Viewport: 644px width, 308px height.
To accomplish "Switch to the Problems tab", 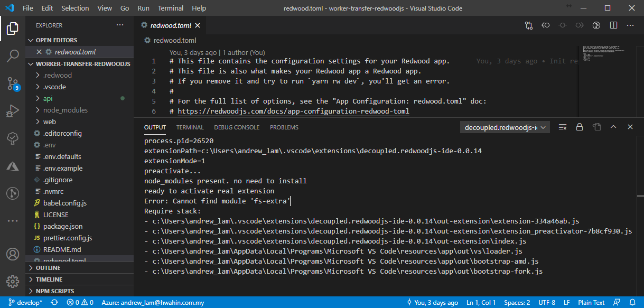I will pos(284,127).
